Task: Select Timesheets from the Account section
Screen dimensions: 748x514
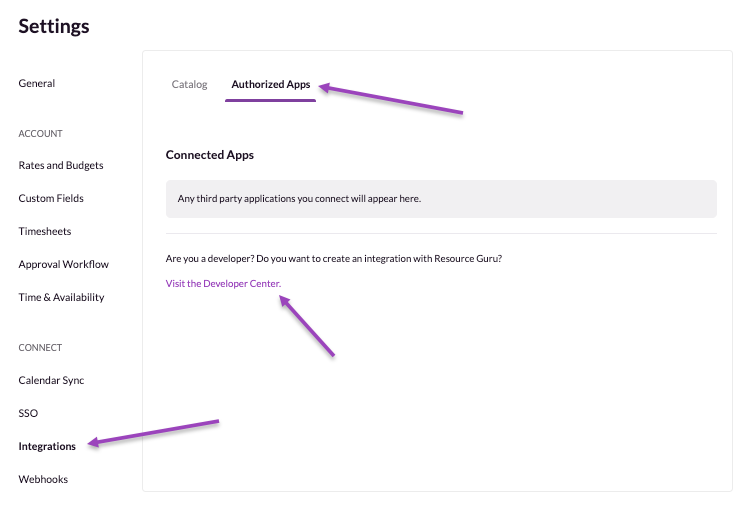Action: tap(45, 231)
